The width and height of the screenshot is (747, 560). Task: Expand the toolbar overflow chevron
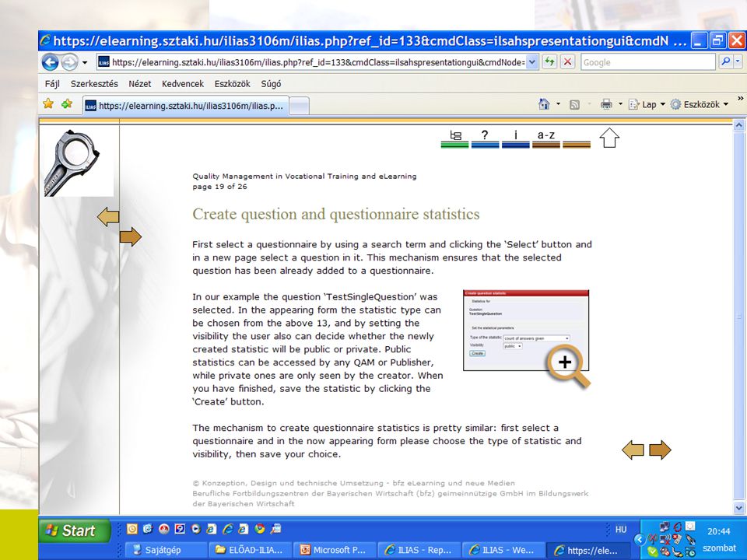point(740,99)
